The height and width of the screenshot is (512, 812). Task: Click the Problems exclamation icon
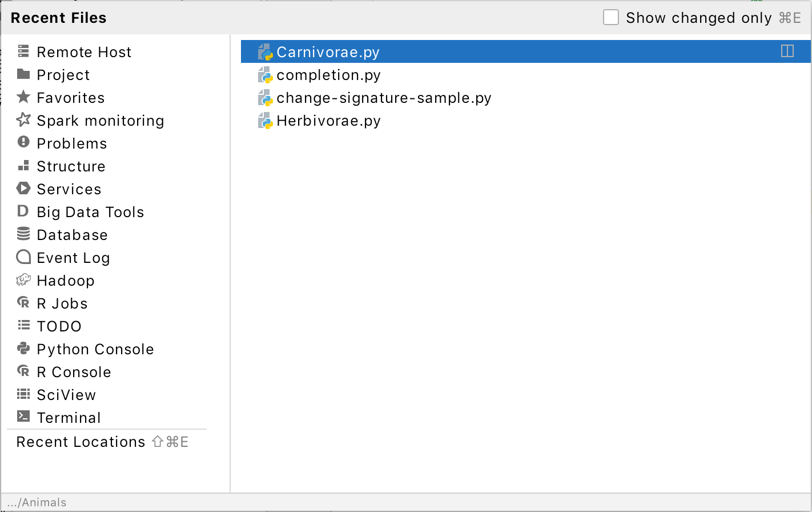(x=23, y=142)
